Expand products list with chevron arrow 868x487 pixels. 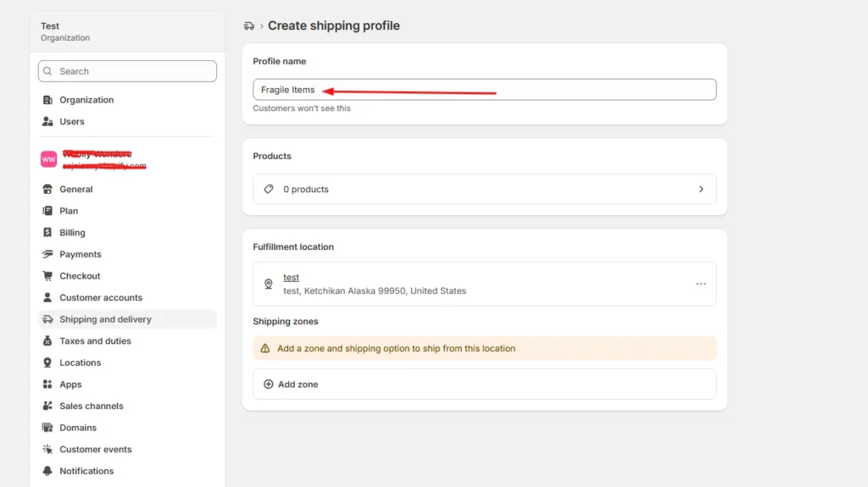point(701,189)
